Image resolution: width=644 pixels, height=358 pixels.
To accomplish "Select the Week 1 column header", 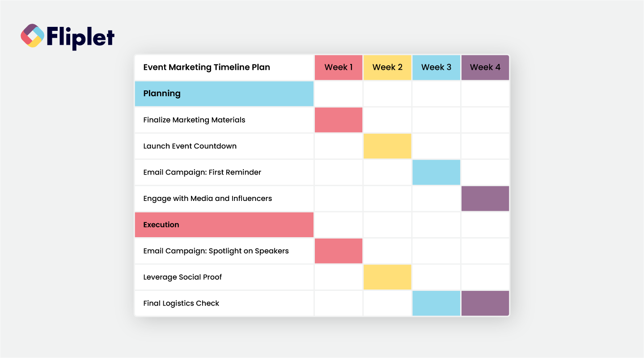I will (x=339, y=68).
